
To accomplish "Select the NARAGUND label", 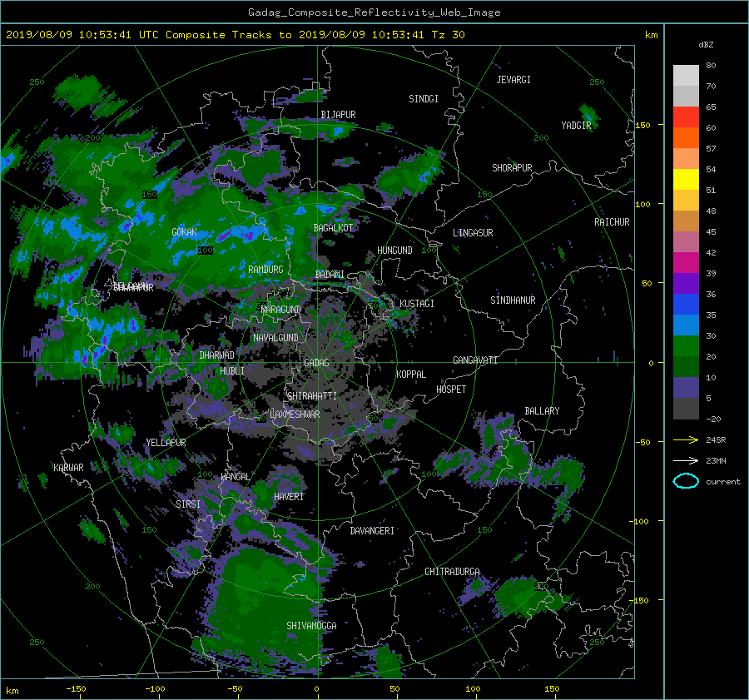I will tap(281, 310).
